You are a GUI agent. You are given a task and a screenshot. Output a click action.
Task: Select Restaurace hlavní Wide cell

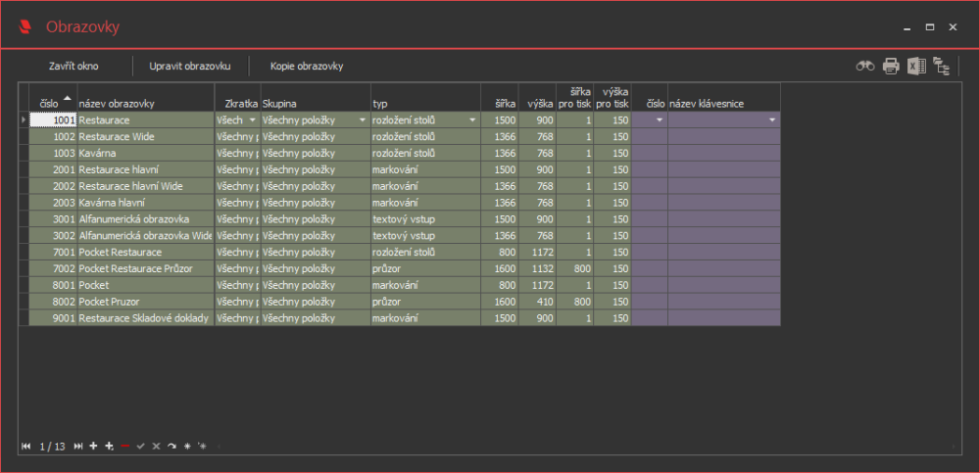tap(146, 186)
